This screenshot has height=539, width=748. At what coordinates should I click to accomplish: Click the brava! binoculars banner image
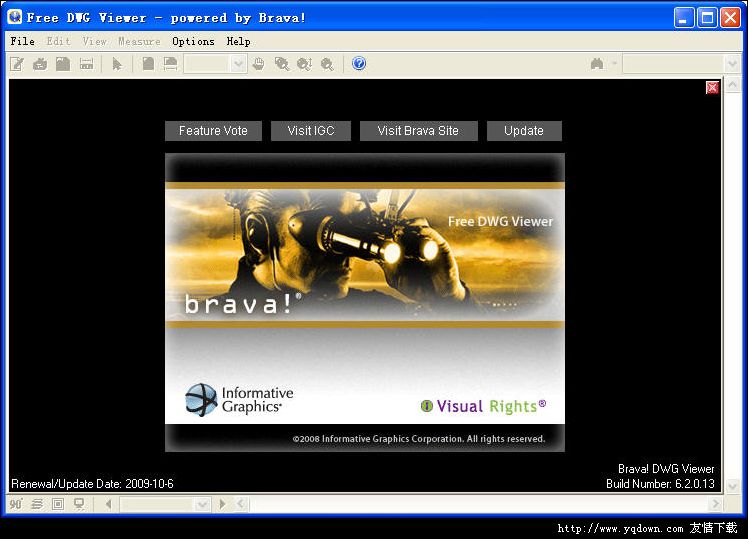[x=365, y=255]
